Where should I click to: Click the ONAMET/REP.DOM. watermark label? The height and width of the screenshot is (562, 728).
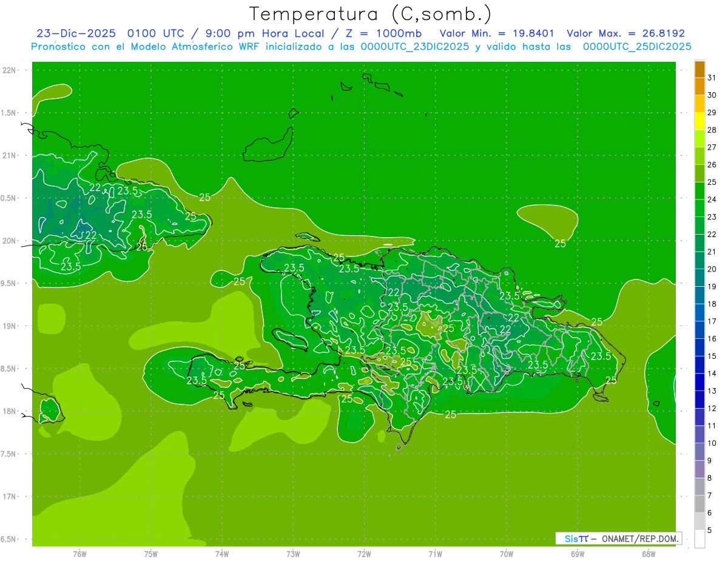pyautogui.click(x=642, y=538)
